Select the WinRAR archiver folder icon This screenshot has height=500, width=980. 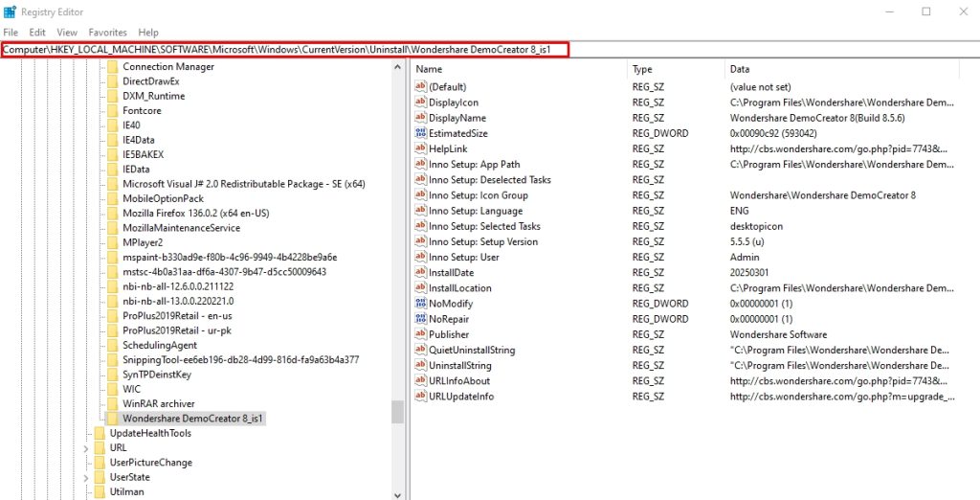112,403
